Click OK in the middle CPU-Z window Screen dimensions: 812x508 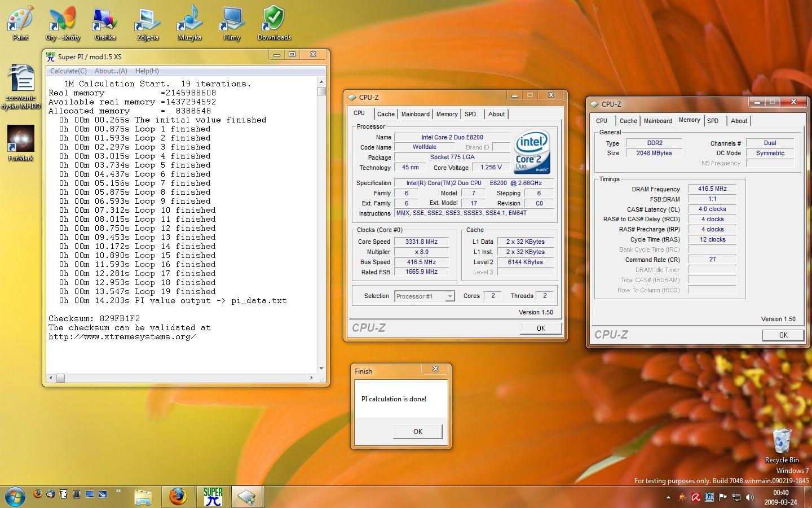pyautogui.click(x=540, y=329)
